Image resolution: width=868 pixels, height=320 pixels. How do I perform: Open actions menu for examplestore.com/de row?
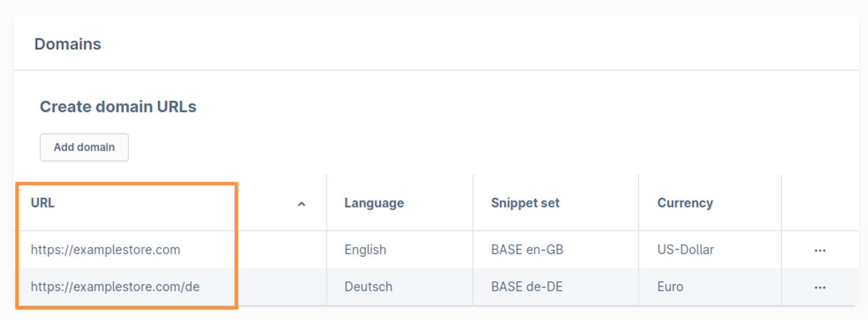point(820,287)
